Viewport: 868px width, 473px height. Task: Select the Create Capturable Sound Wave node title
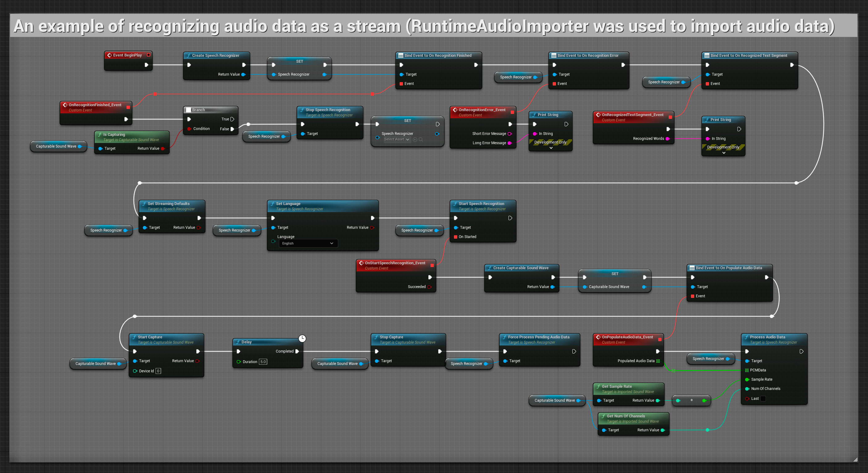(521, 268)
